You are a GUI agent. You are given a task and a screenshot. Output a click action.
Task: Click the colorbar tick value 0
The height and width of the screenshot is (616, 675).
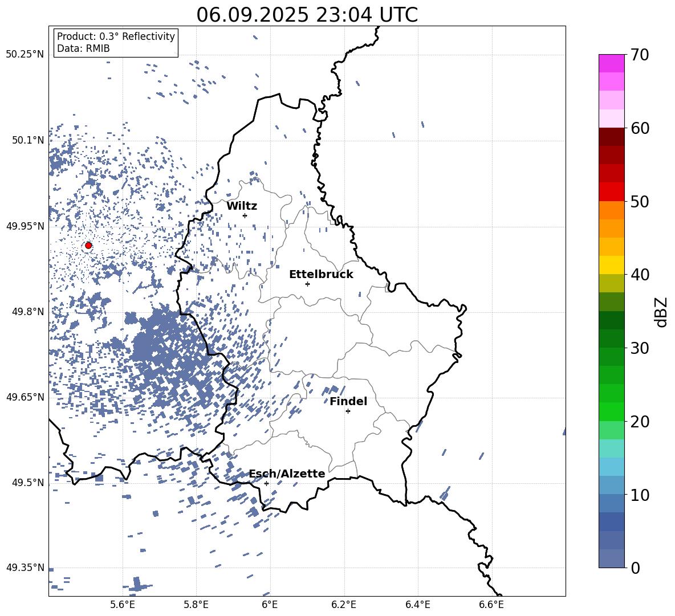[635, 568]
